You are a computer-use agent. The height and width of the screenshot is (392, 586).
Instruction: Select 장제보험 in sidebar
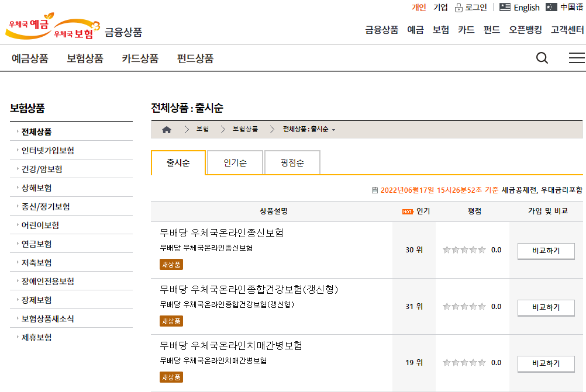36,300
